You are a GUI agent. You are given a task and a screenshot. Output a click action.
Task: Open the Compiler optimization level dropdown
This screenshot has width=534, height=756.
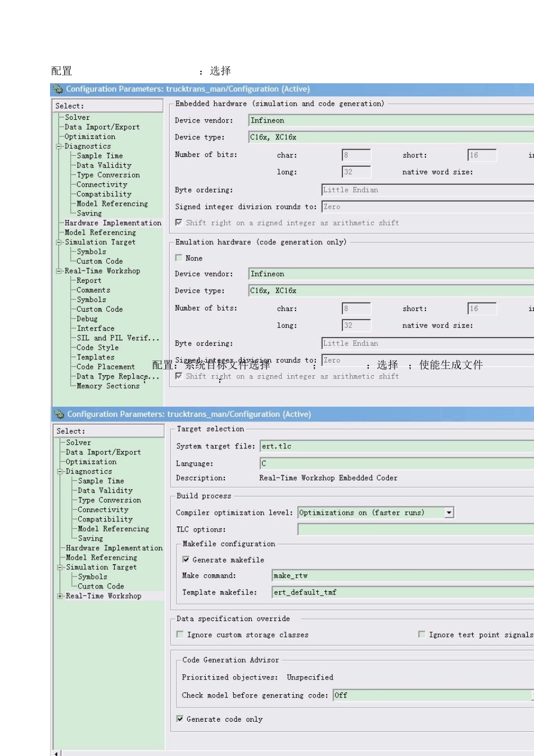449,512
